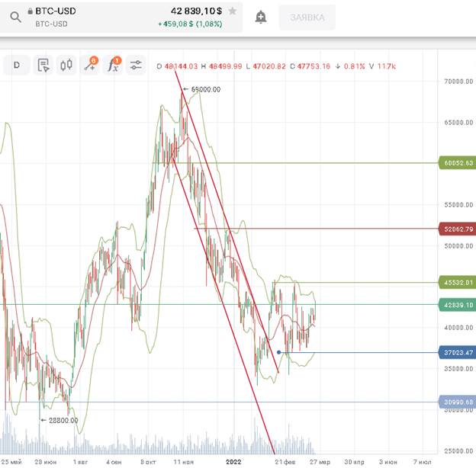Click the 27 мар date axis label
Viewport: 476px width, 468px height.
320,462
